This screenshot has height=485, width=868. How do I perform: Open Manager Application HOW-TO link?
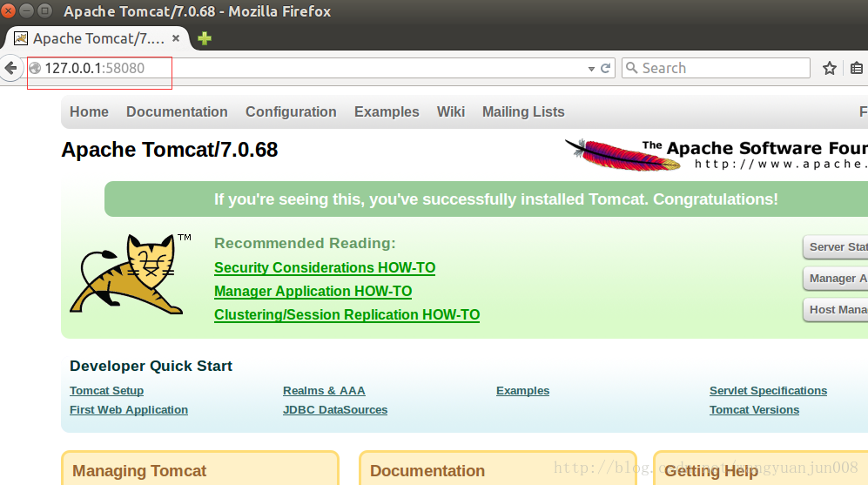[313, 291]
